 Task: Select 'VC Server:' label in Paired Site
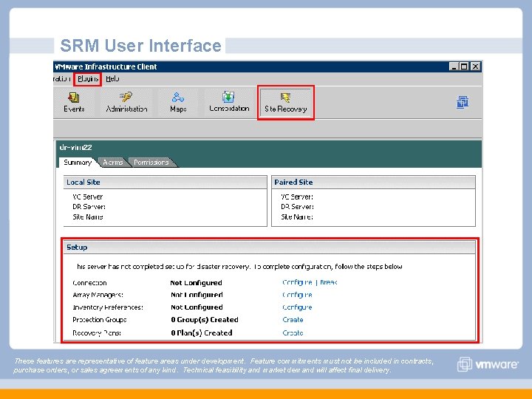click(x=297, y=197)
